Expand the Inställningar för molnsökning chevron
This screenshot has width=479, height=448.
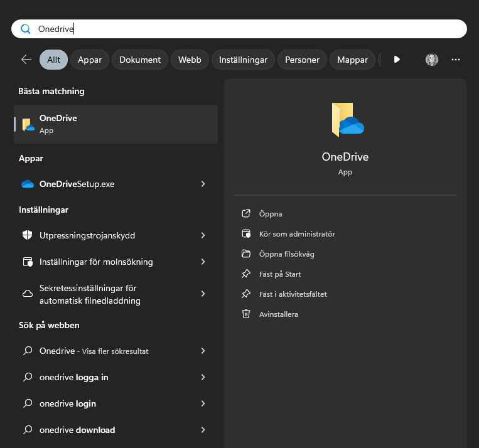(203, 262)
